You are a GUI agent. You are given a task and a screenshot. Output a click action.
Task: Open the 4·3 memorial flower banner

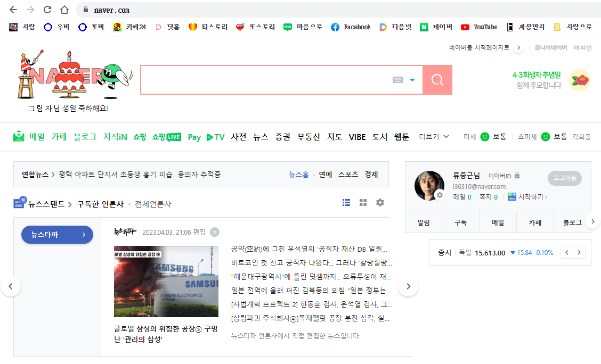click(x=551, y=80)
